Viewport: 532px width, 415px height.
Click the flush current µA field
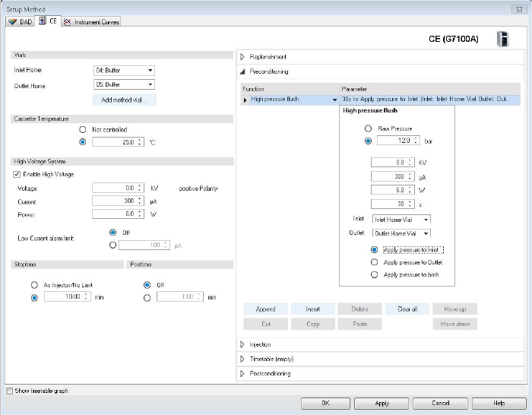(x=393, y=176)
